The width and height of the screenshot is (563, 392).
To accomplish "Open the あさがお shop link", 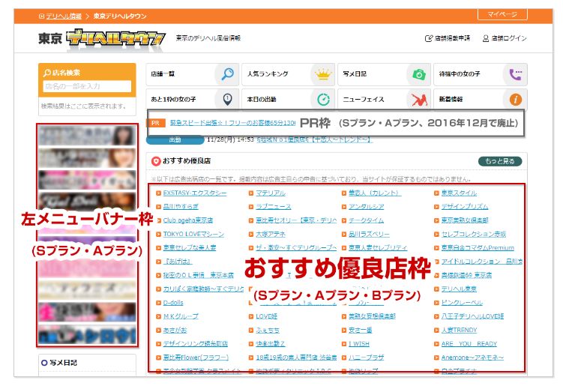I will [175, 331].
